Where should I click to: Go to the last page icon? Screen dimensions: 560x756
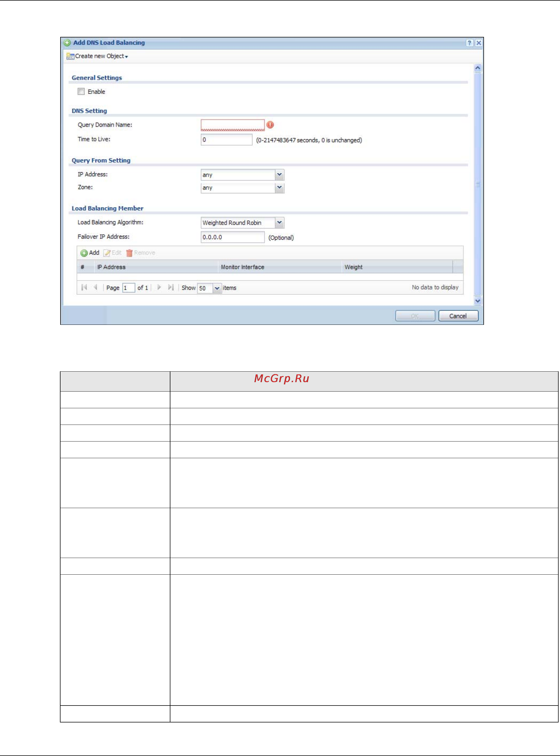[171, 287]
